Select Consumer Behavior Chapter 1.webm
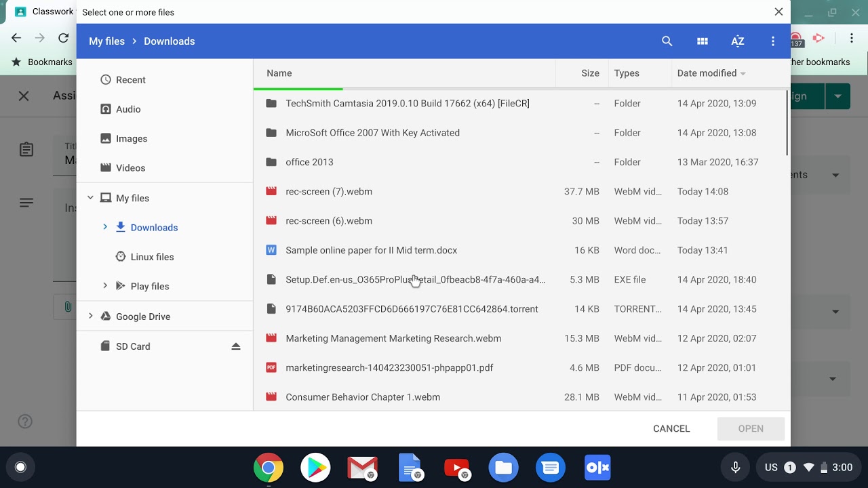Image resolution: width=868 pixels, height=488 pixels. [x=520, y=397]
